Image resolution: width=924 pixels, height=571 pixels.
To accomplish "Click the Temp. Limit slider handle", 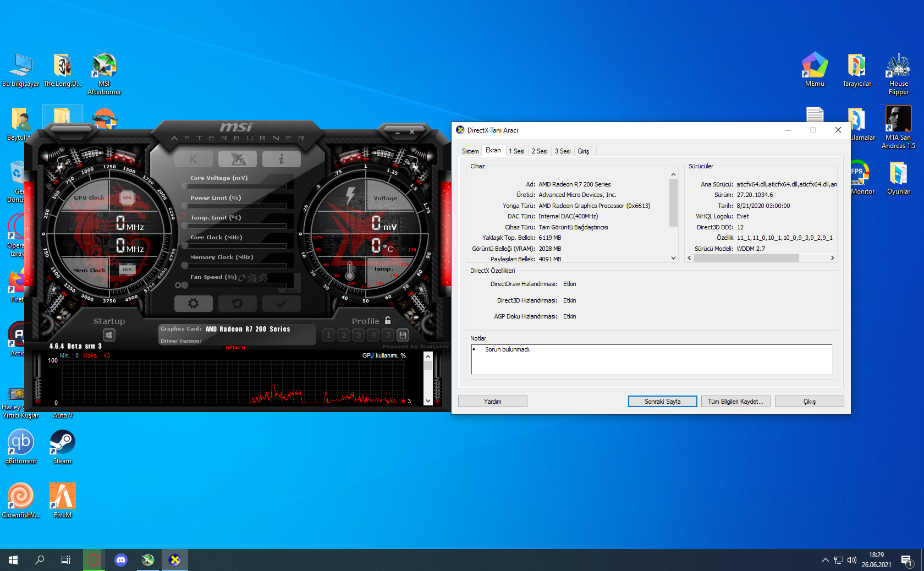I will 185,226.
